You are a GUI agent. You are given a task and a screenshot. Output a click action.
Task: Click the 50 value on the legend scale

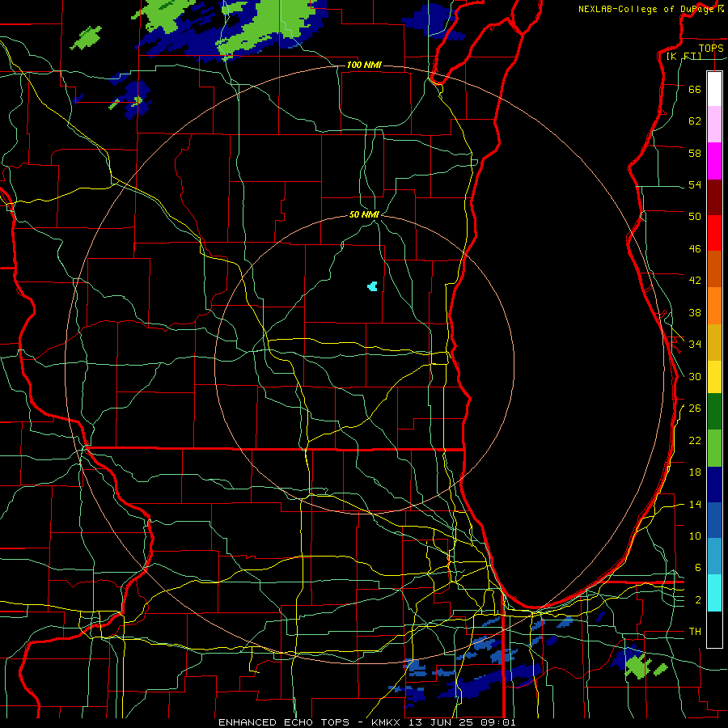[695, 216]
